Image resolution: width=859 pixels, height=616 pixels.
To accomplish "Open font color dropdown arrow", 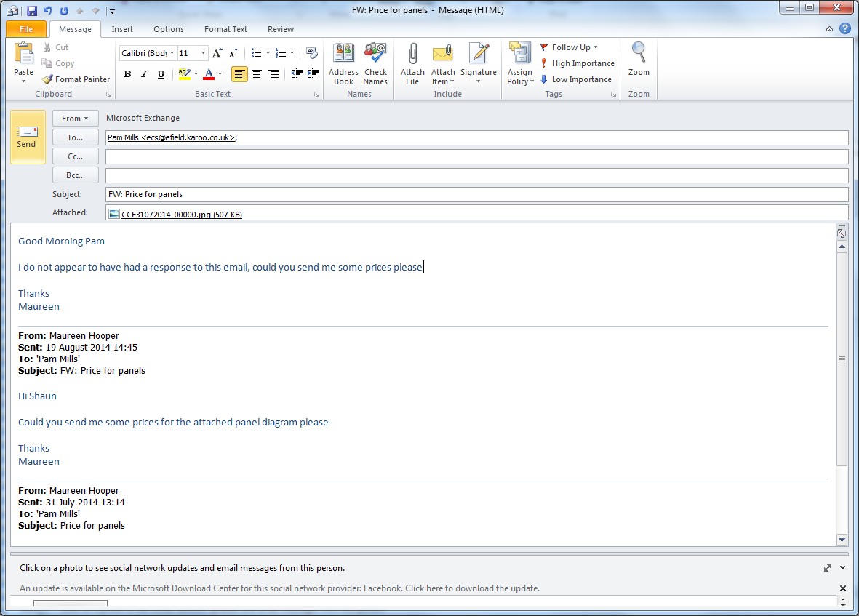I will point(220,74).
